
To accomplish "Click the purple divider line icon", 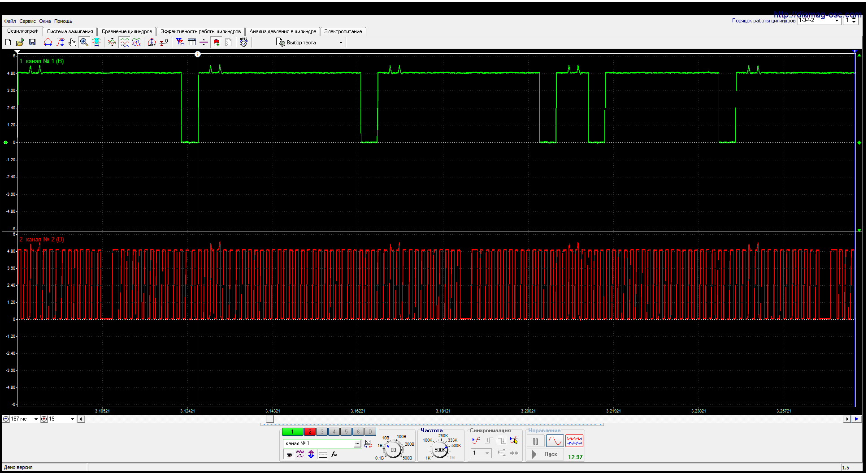I will click(204, 42).
